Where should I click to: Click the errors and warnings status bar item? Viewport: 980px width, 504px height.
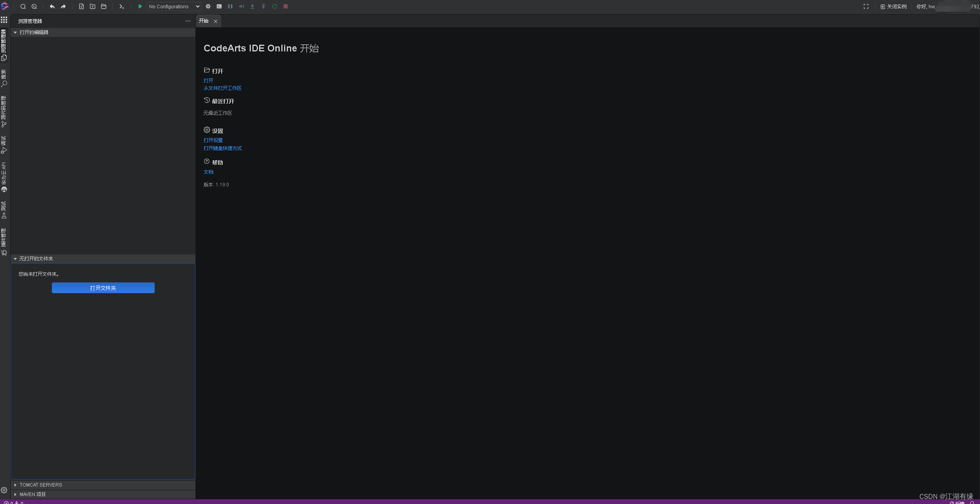(x=13, y=502)
